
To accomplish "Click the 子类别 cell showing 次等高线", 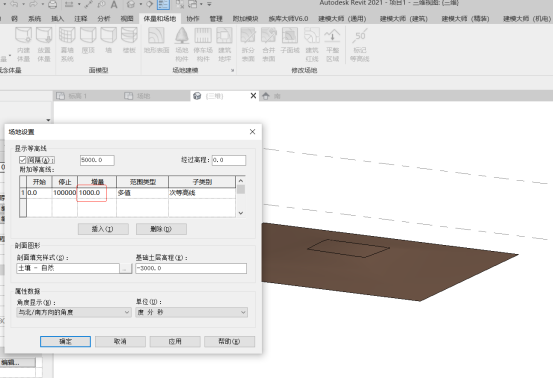I will [x=202, y=193].
